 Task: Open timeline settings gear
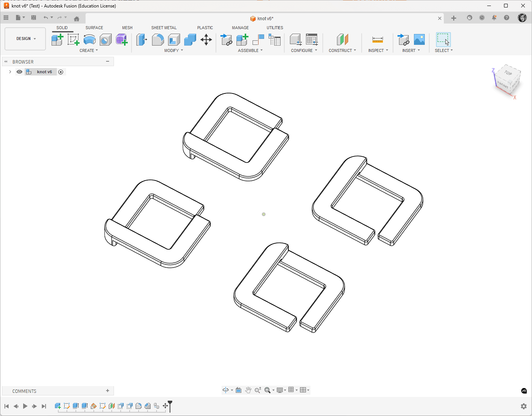[524, 406]
